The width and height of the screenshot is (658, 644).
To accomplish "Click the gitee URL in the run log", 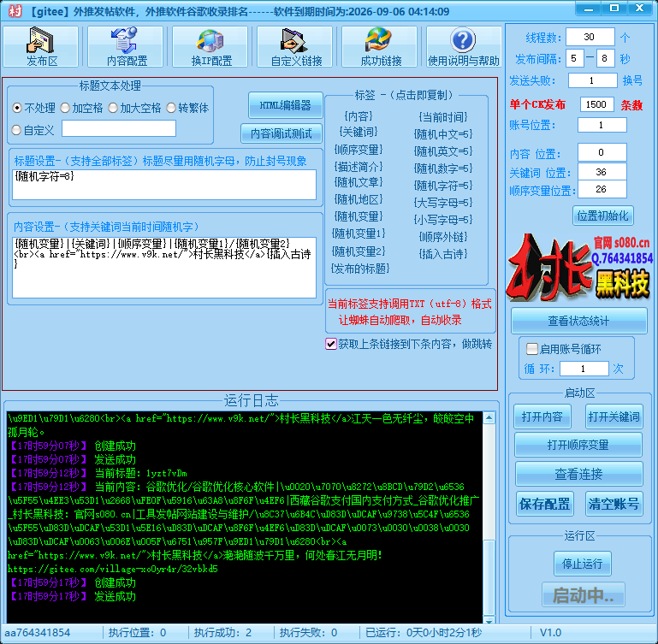I will 112,569.
